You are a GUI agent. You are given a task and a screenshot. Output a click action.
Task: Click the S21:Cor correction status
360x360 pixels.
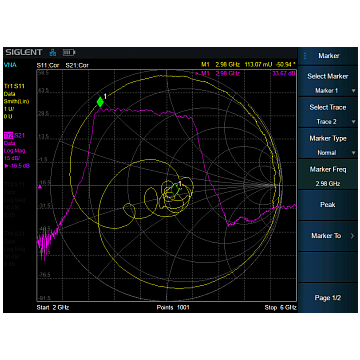(77, 65)
